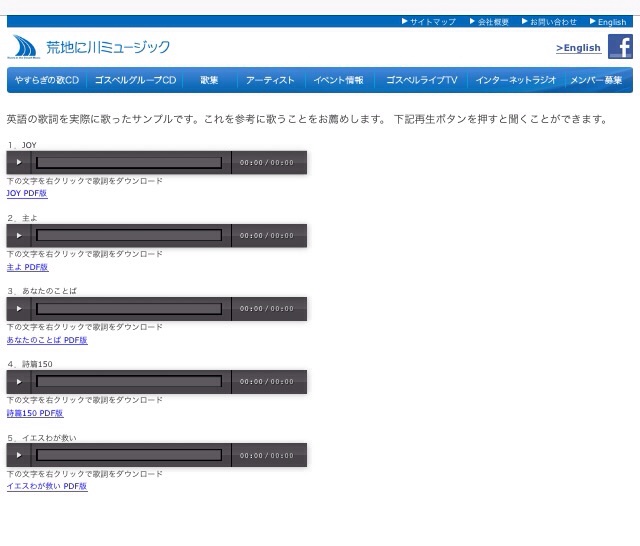The height and width of the screenshot is (546, 640).
Task: Click the 荒地に川ミュージック site logo
Action: click(90, 47)
